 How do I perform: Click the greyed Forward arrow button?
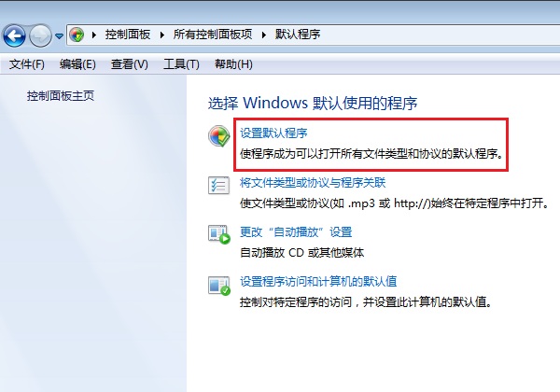pyautogui.click(x=40, y=35)
